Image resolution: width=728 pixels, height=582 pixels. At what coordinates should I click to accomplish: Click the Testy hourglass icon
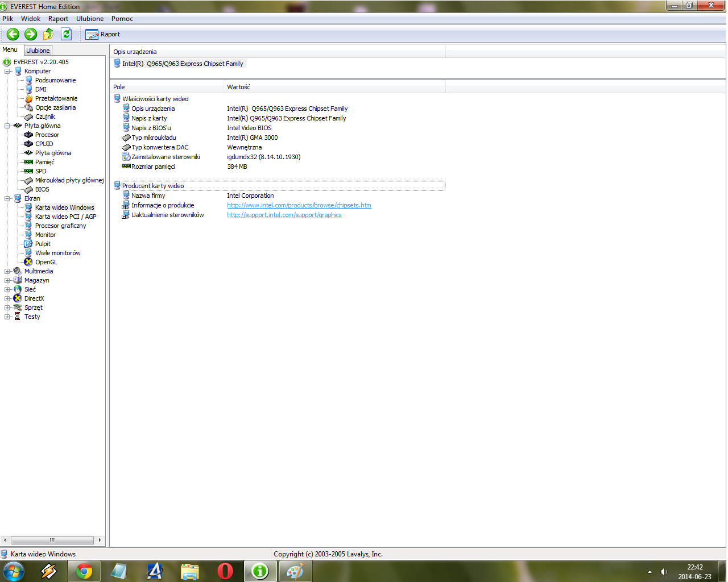pos(18,317)
